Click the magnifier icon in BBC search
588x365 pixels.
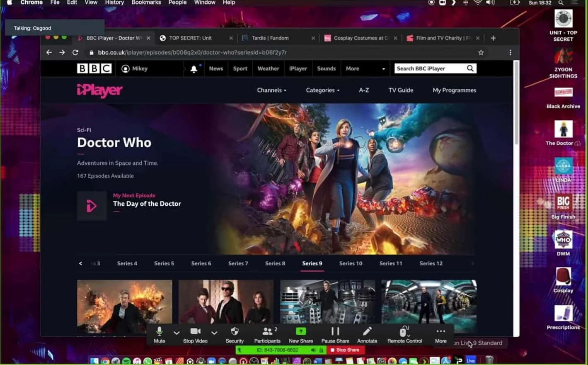(470, 68)
